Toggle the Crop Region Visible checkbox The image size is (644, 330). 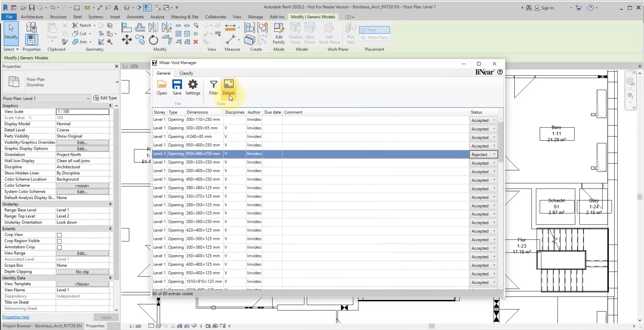59,241
